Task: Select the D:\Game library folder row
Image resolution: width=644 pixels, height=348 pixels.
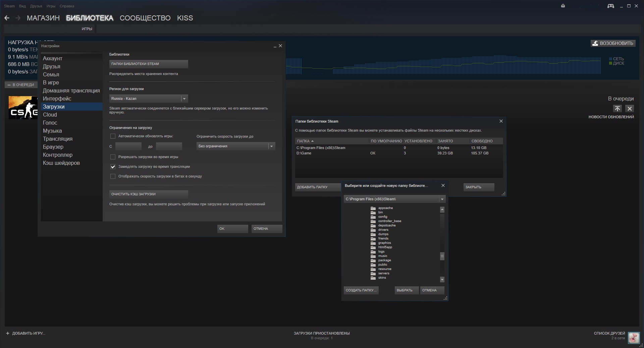Action: pos(399,153)
